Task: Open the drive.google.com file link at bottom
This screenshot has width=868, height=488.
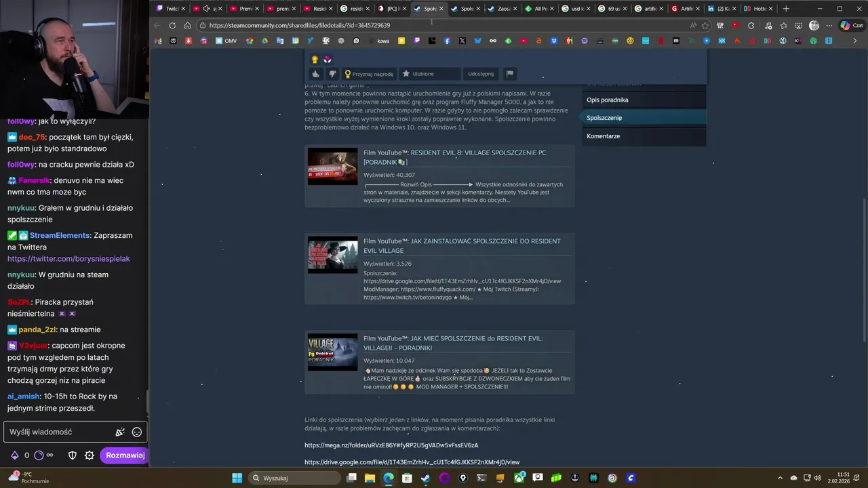Action: pos(412,462)
